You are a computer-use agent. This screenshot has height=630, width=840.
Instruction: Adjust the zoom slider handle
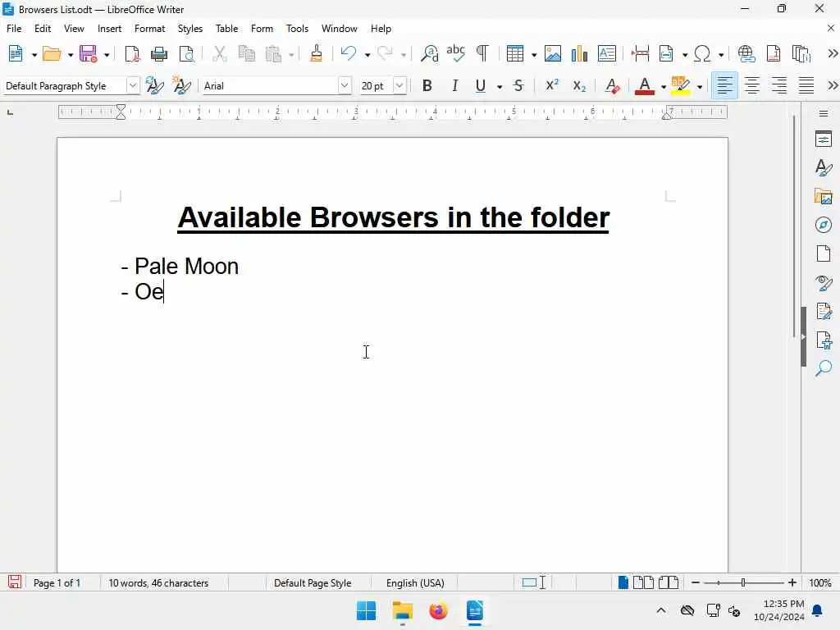pyautogui.click(x=743, y=582)
